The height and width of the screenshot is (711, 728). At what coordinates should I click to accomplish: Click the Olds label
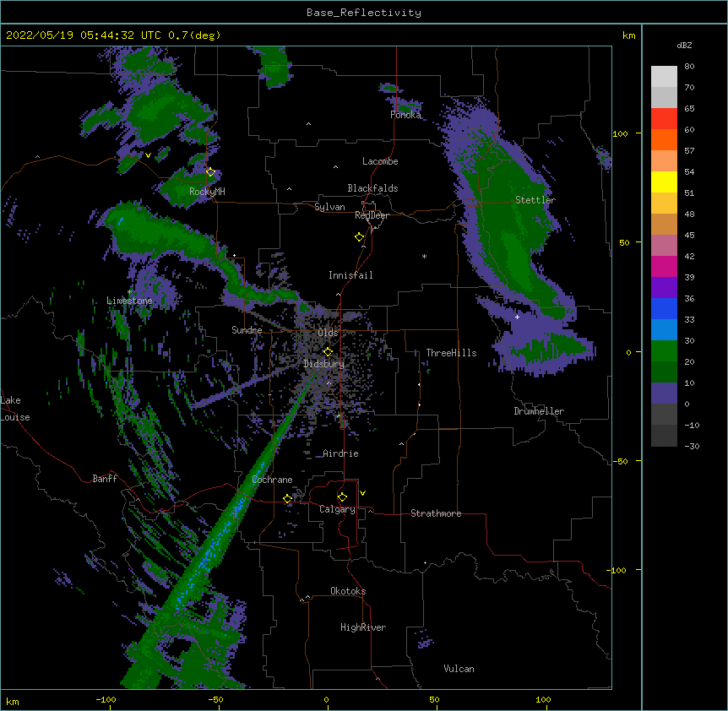328,333
